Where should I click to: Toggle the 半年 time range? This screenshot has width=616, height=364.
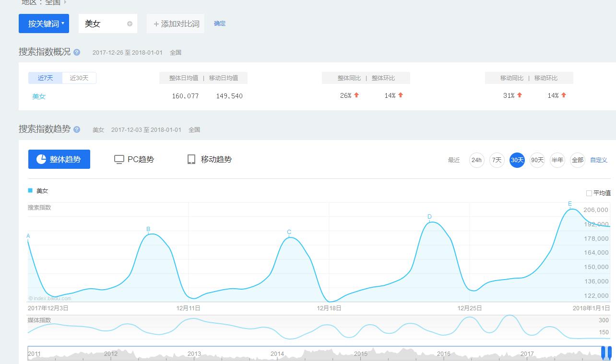[557, 160]
